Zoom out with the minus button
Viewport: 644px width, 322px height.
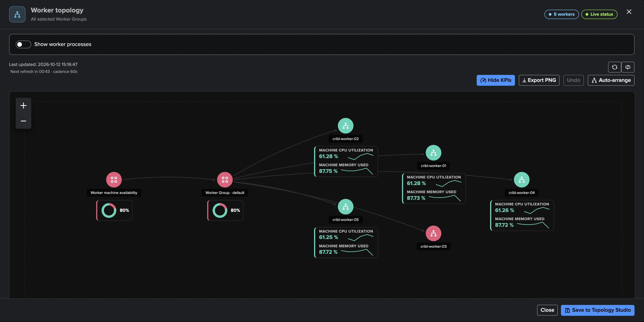23,121
